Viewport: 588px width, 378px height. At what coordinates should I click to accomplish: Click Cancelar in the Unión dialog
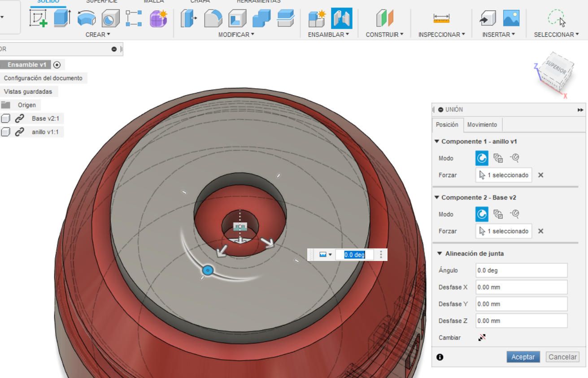click(x=563, y=357)
